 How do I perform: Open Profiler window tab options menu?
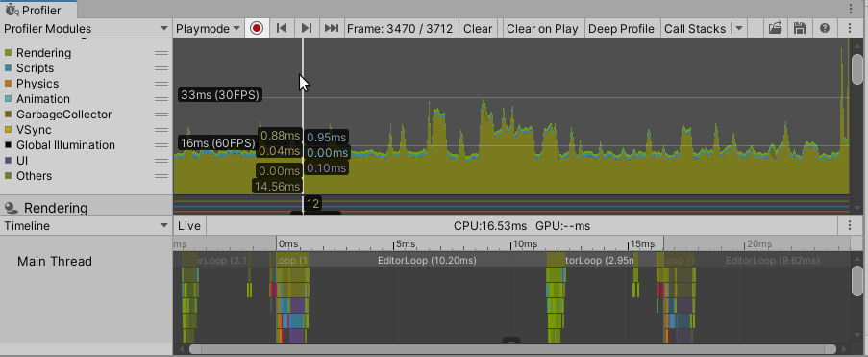click(851, 9)
